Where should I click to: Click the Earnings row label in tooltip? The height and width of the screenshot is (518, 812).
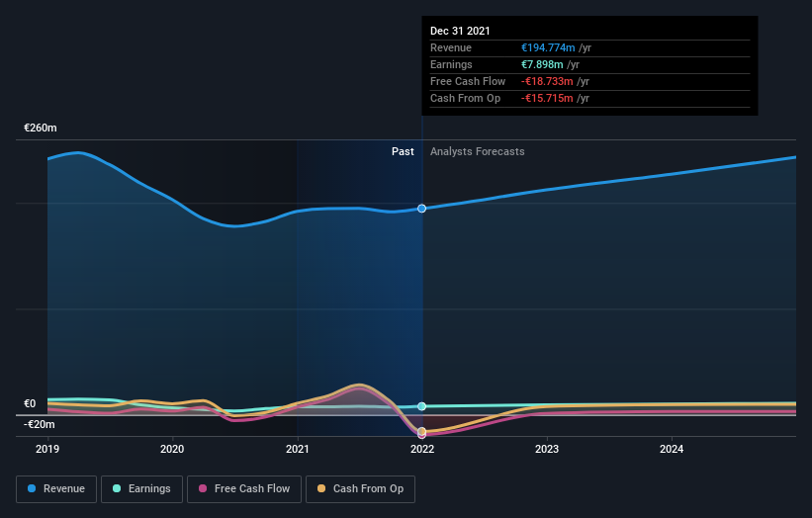point(451,64)
